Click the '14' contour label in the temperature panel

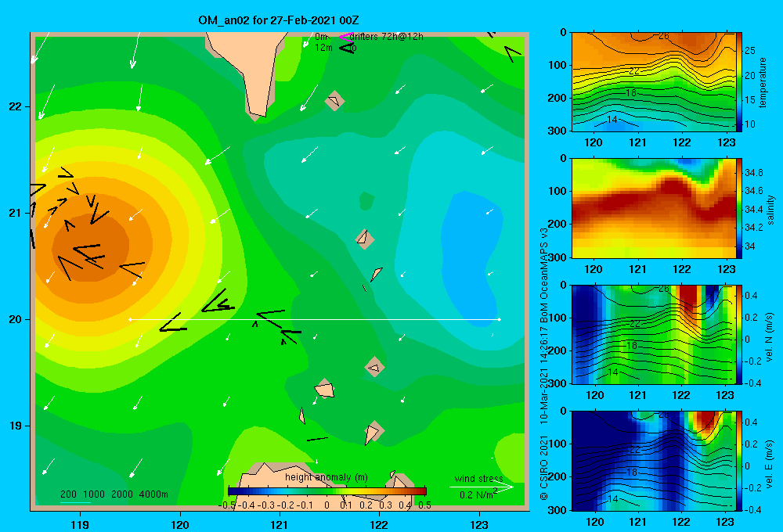[x=613, y=119]
